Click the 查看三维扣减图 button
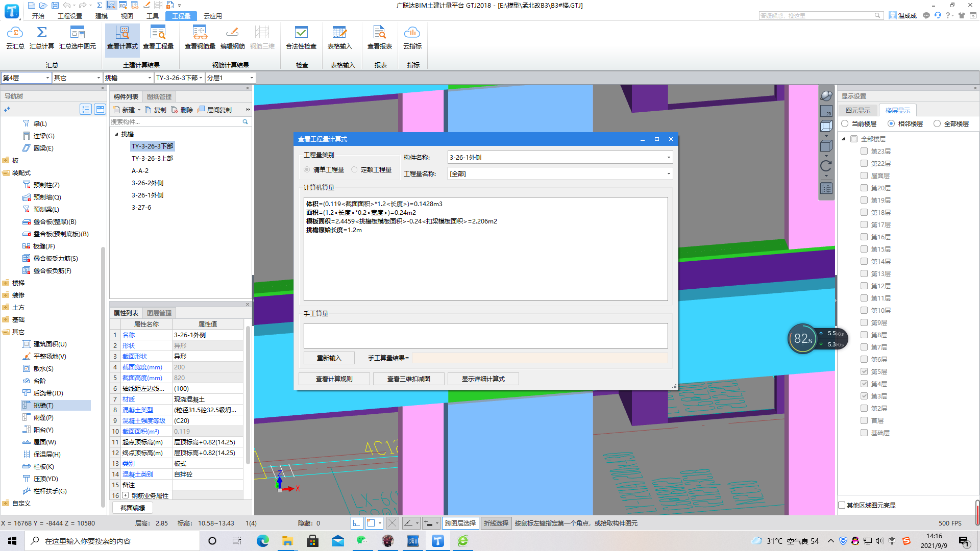 coord(409,379)
